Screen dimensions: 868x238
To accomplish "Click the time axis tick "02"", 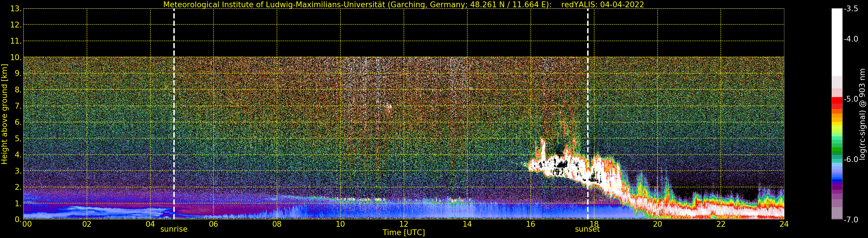I will pyautogui.click(x=87, y=224).
